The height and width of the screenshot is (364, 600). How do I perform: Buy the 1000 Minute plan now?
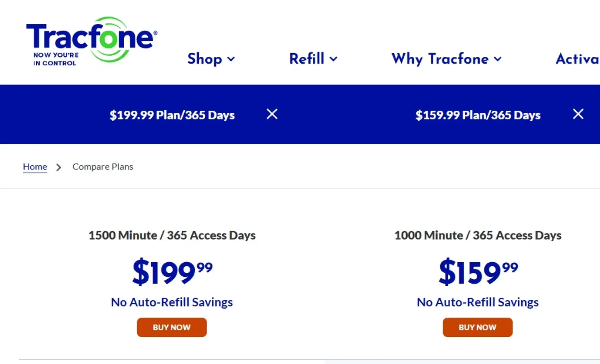(x=477, y=327)
